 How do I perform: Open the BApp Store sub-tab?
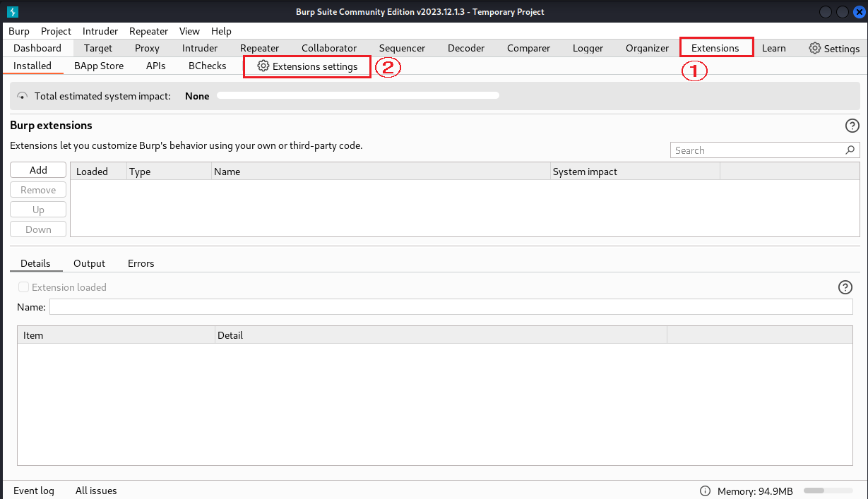point(99,66)
